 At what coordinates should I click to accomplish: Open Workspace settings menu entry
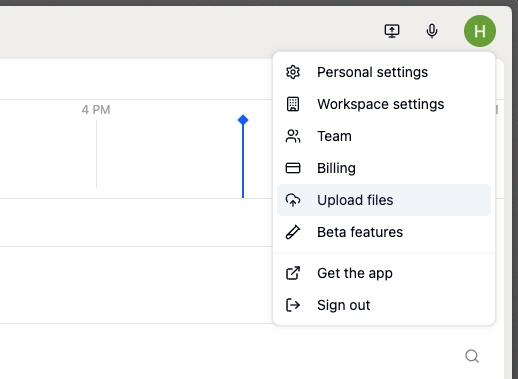tap(384, 104)
